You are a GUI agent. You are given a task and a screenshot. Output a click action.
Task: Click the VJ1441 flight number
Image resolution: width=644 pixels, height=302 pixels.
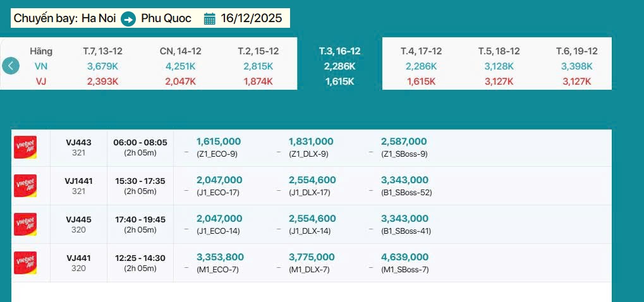point(79,181)
